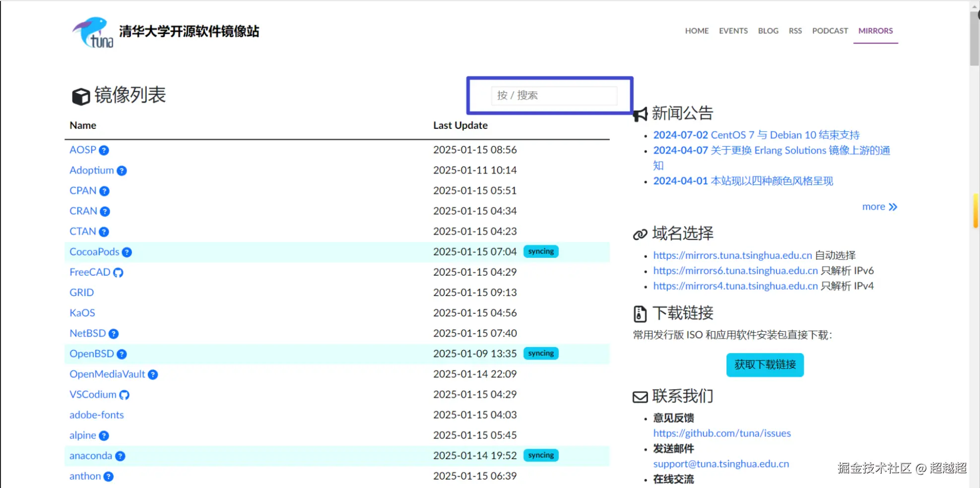980x488 pixels.
Task: Open help icon next to anaconda
Action: point(120,456)
